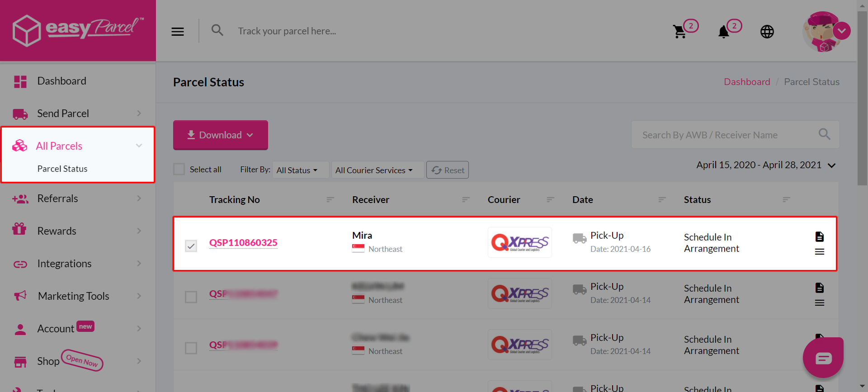The image size is (868, 392).
Task: Open the date range picker dropdown
Action: coord(766,165)
